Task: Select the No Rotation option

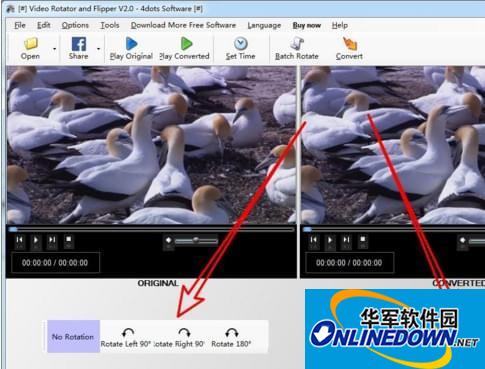Action: click(73, 337)
